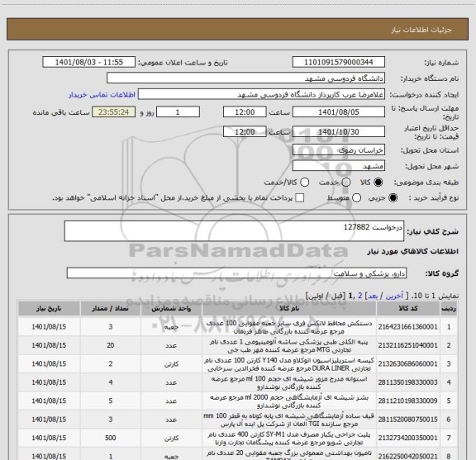The width and height of the screenshot is (476, 460).
Task: Select the کالا/خدمت radio button
Action: (x=304, y=183)
